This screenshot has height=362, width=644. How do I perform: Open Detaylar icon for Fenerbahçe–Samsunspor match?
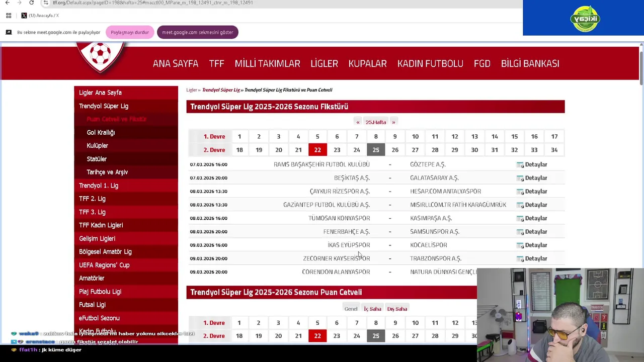click(520, 232)
